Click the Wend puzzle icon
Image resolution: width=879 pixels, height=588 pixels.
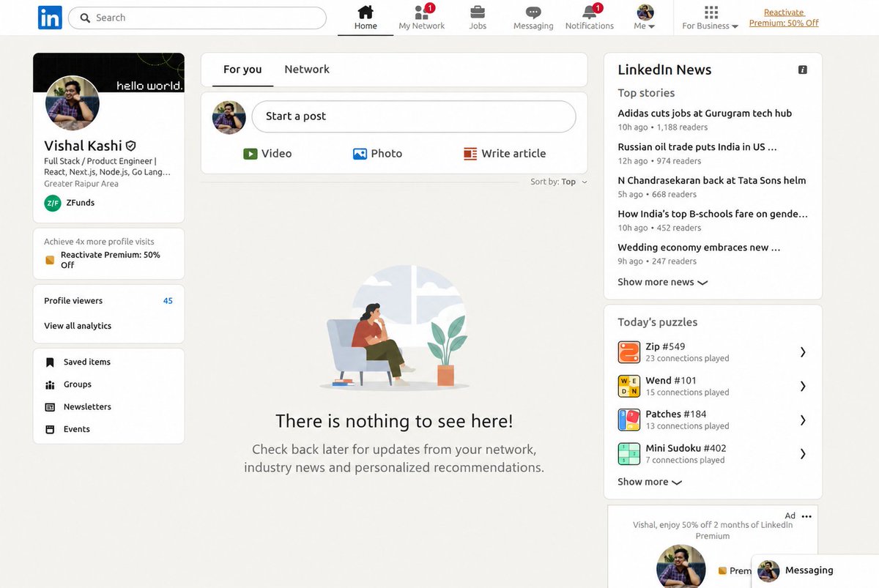click(629, 386)
